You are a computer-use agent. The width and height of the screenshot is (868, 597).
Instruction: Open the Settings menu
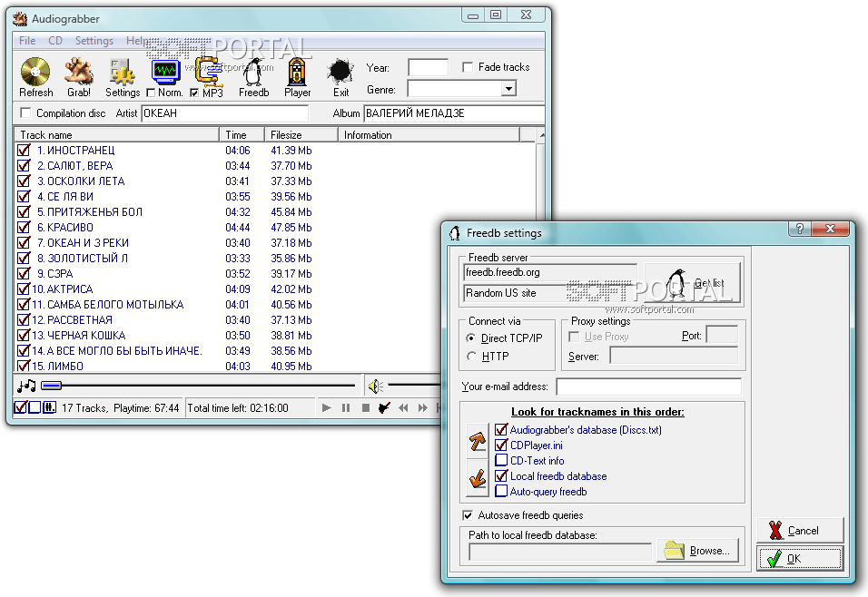[94, 41]
